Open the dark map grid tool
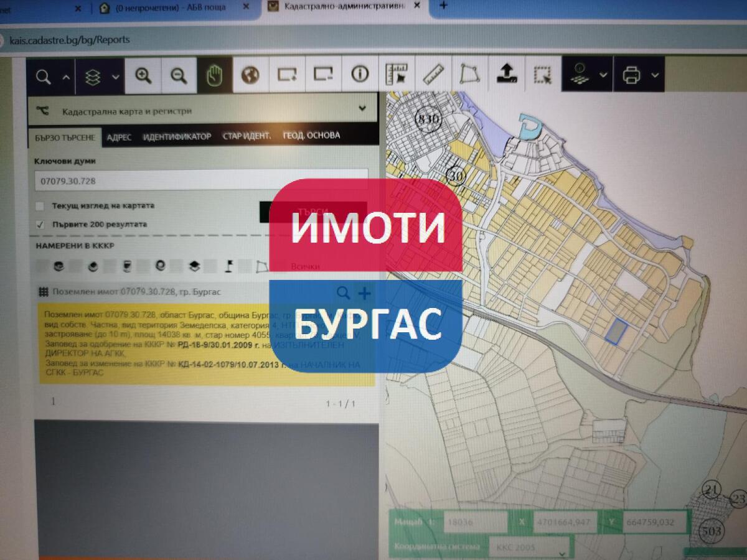The height and width of the screenshot is (560, 747). (x=579, y=73)
